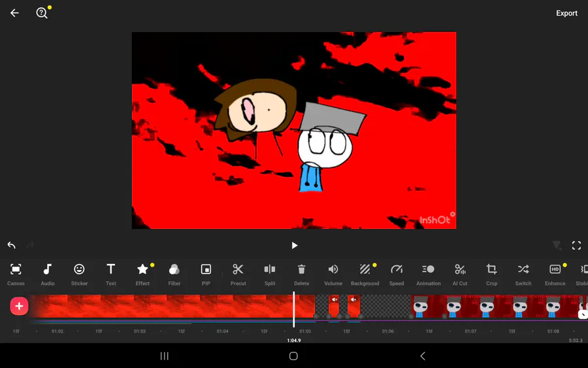Add Text to the video
The image size is (588, 368).
click(110, 275)
